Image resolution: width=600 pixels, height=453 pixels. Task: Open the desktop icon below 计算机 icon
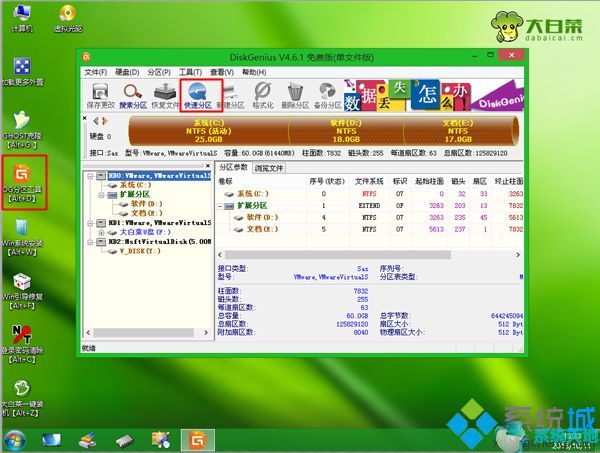22,72
